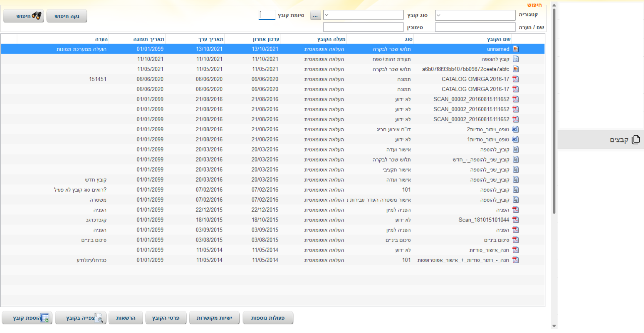Sort by the תאריך תפוגה column header

tap(149, 39)
